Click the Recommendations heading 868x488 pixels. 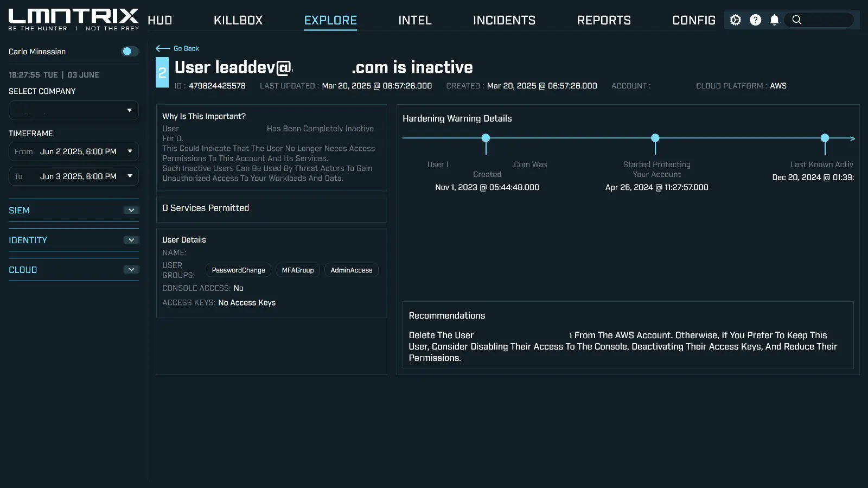pyautogui.click(x=447, y=316)
